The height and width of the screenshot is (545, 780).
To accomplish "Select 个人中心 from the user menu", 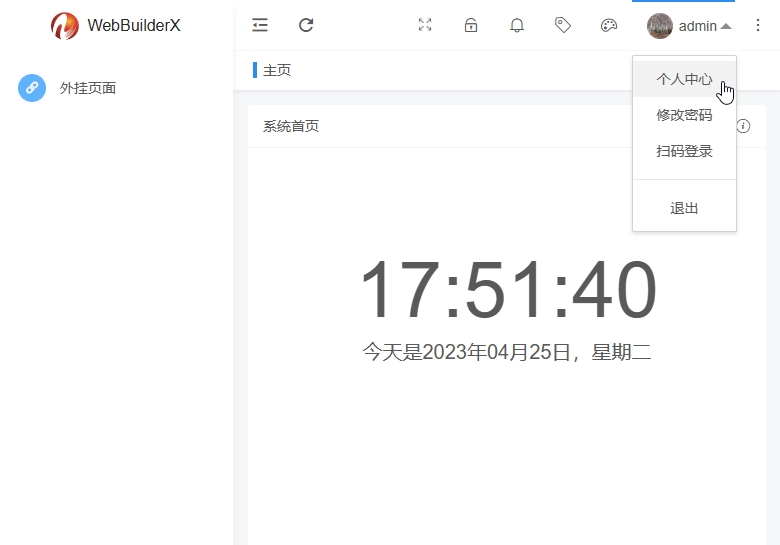I will pos(684,79).
